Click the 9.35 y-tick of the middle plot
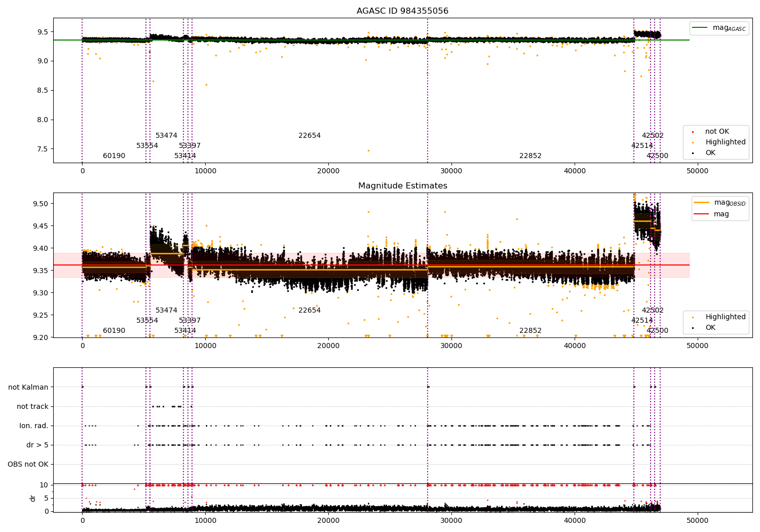This screenshot has width=760, height=532. (41, 271)
